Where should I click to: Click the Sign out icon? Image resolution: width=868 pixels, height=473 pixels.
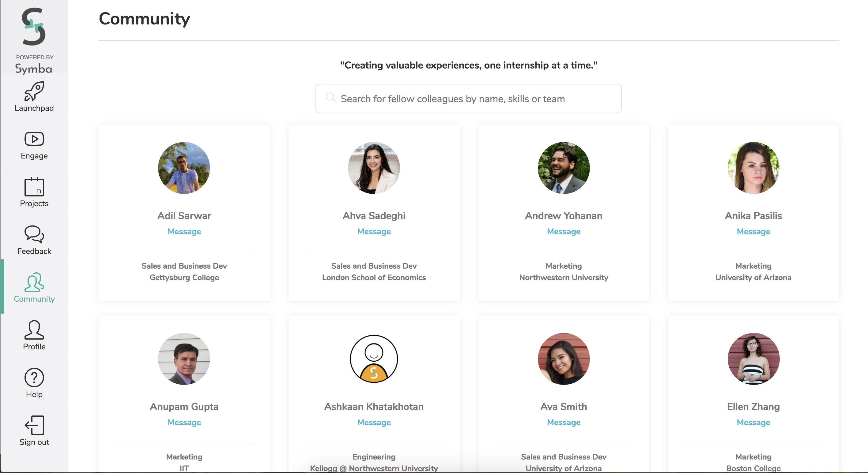(x=34, y=425)
